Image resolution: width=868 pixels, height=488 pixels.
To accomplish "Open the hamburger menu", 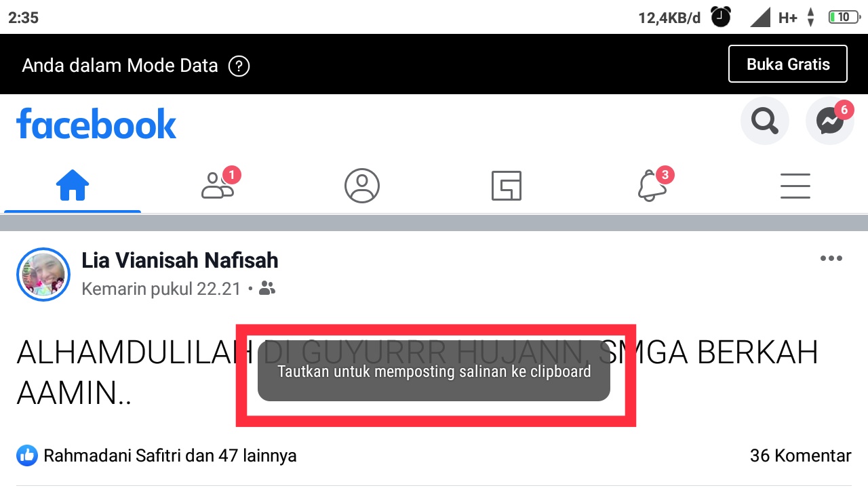I will point(795,185).
